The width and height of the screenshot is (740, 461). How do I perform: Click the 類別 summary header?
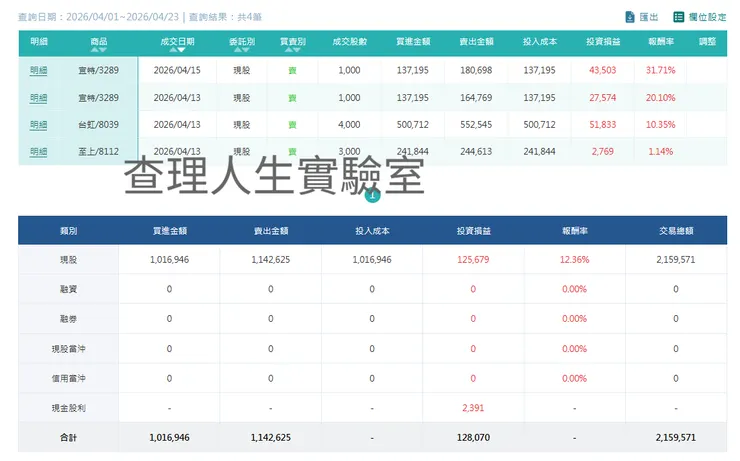[68, 231]
